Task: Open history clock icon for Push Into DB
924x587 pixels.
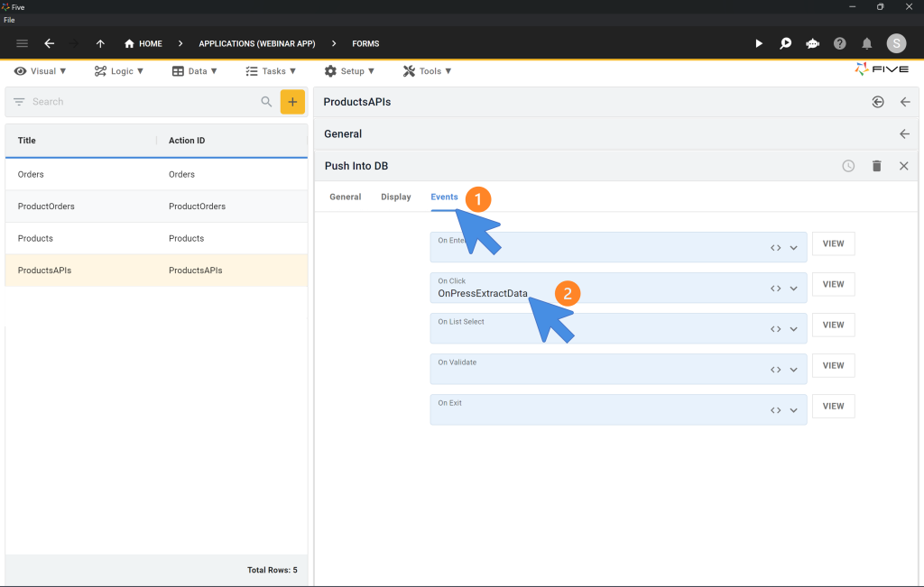Action: [x=848, y=166]
